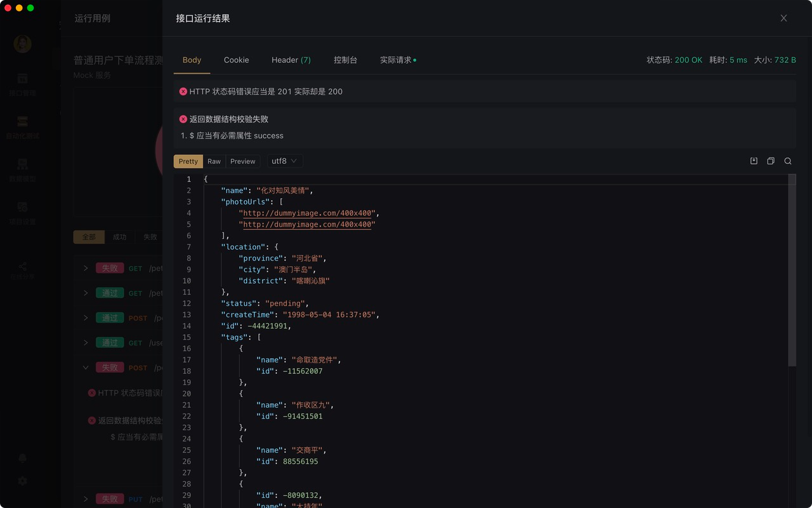Switch the response view to Pretty
Image resolution: width=812 pixels, height=508 pixels.
188,161
